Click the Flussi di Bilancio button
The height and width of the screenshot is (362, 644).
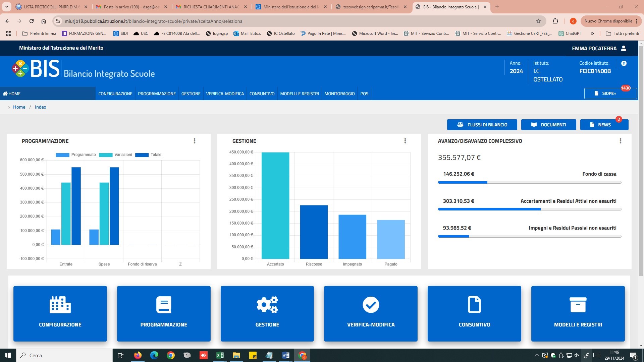pyautogui.click(x=482, y=125)
